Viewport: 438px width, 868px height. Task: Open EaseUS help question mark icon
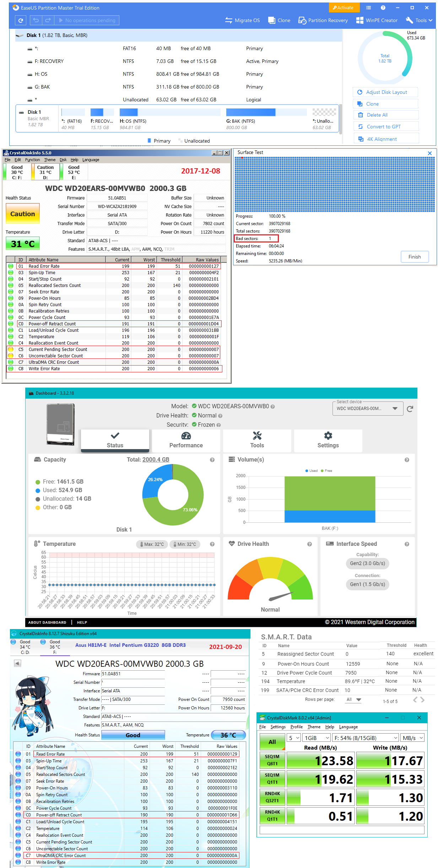point(383,7)
